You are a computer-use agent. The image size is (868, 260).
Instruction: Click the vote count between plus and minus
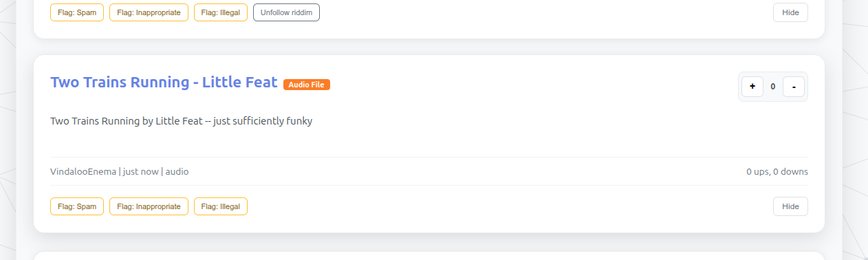click(773, 87)
